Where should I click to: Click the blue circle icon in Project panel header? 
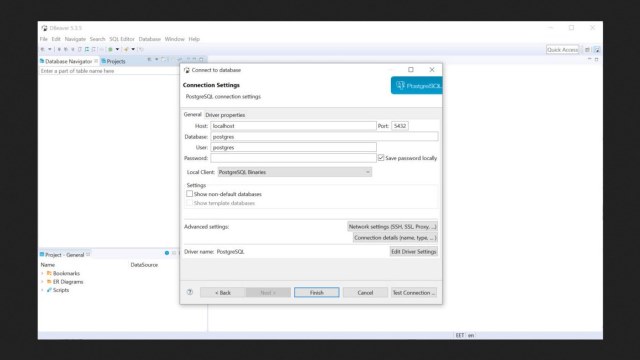(x=167, y=253)
